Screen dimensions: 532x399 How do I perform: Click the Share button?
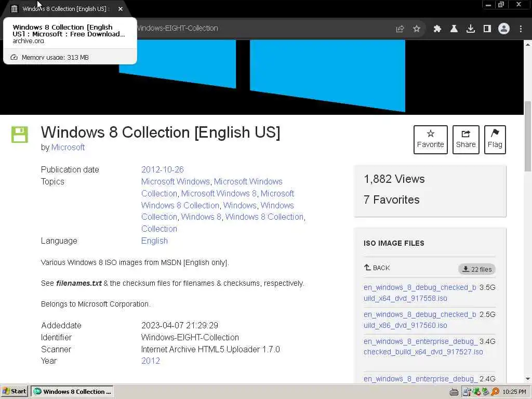(466, 139)
